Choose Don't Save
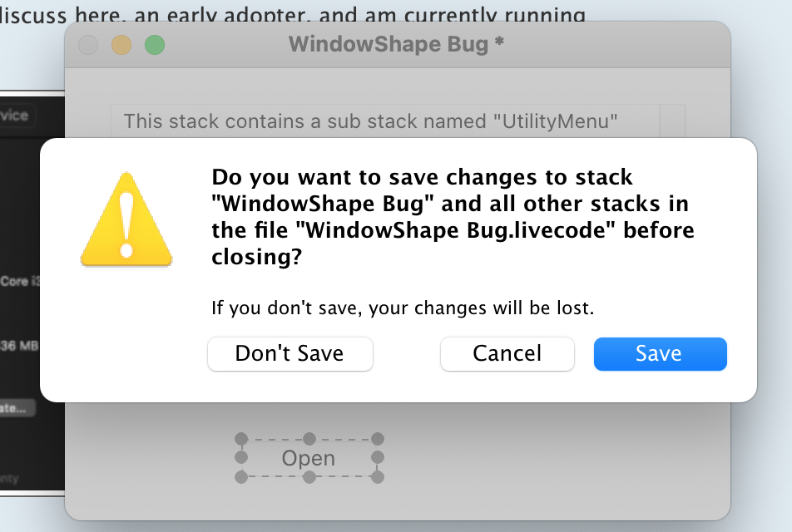792x532 pixels. click(290, 354)
